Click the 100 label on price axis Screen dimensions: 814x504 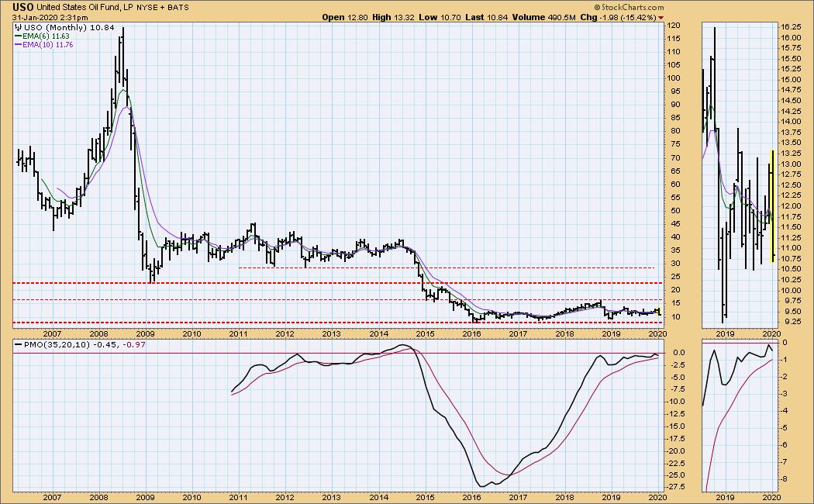tap(674, 78)
